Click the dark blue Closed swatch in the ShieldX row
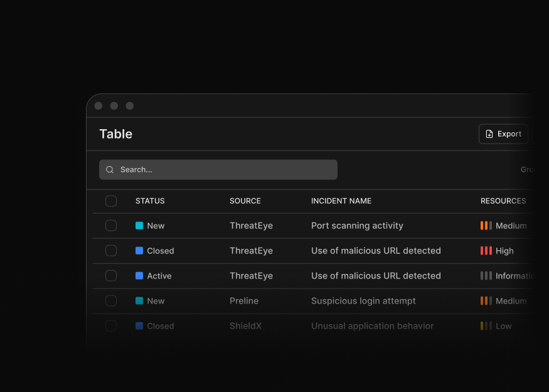 [139, 326]
